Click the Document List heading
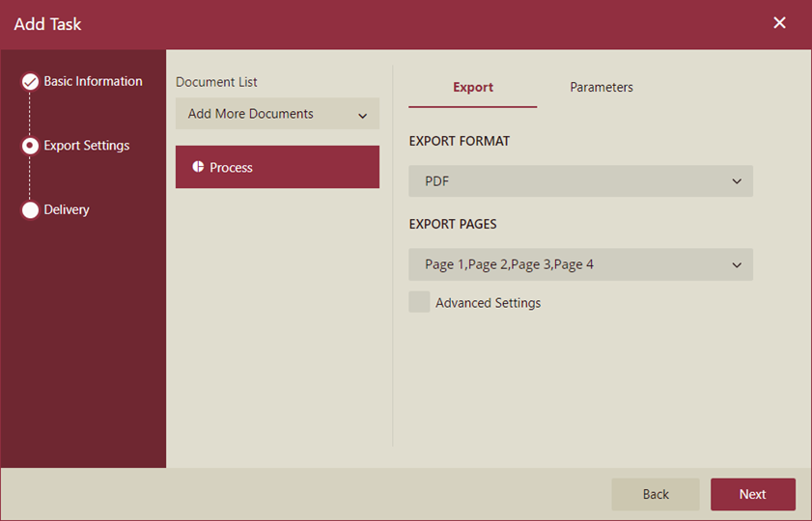This screenshot has height=521, width=812. pos(216,82)
